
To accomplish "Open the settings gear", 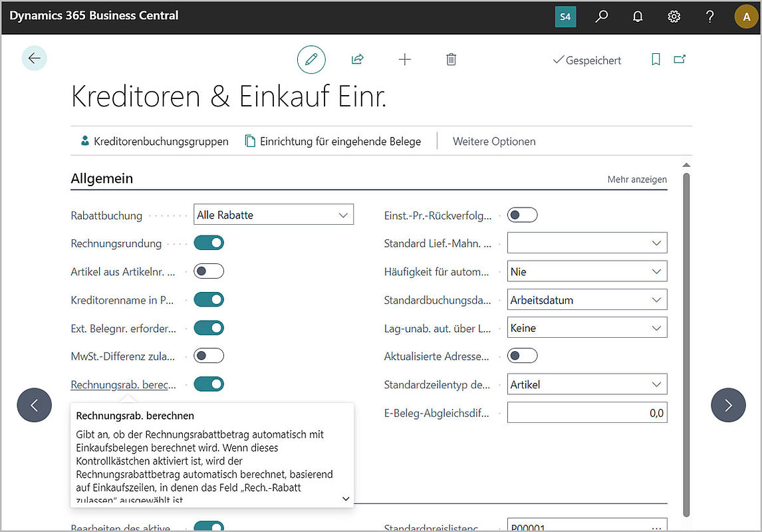I will tap(674, 17).
